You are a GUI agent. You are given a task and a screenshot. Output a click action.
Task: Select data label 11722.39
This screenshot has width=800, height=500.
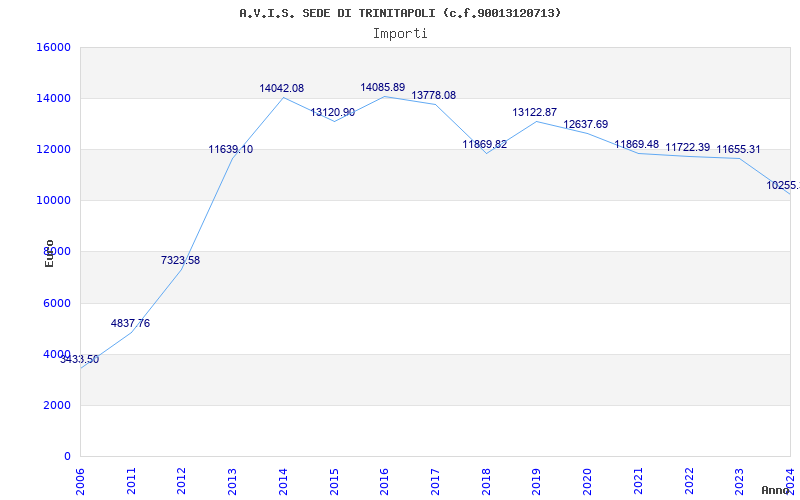click(x=688, y=148)
